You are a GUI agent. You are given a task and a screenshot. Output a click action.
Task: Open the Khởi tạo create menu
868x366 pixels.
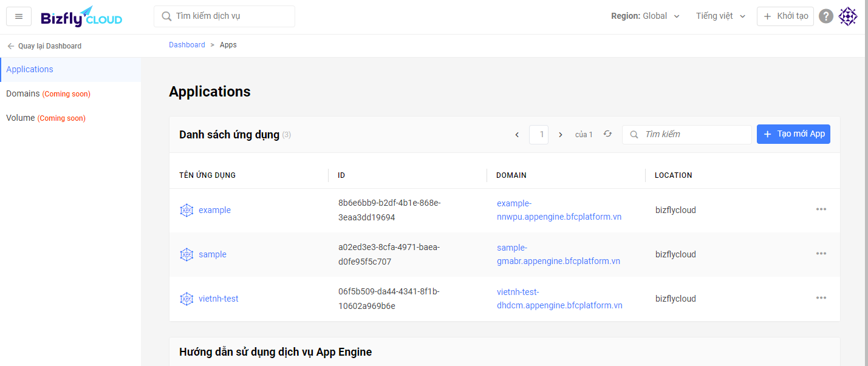[785, 16]
